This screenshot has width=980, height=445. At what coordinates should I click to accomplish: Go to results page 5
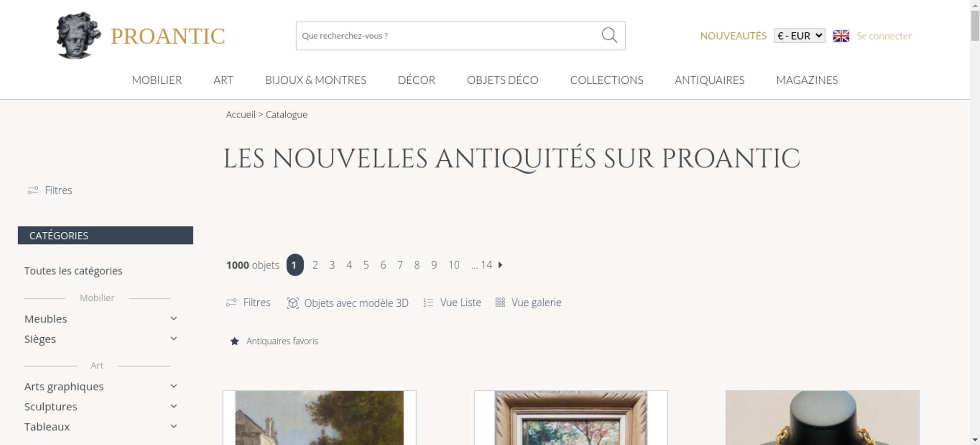click(366, 265)
